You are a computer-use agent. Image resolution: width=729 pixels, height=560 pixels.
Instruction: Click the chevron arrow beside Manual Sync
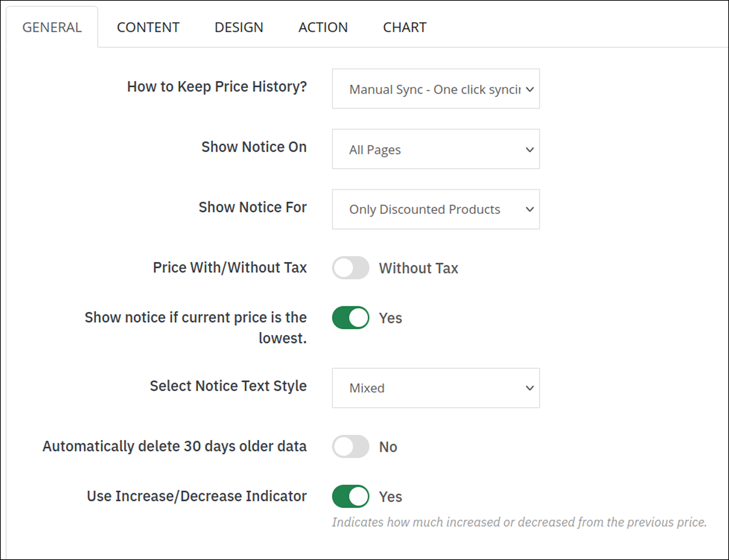(529, 89)
